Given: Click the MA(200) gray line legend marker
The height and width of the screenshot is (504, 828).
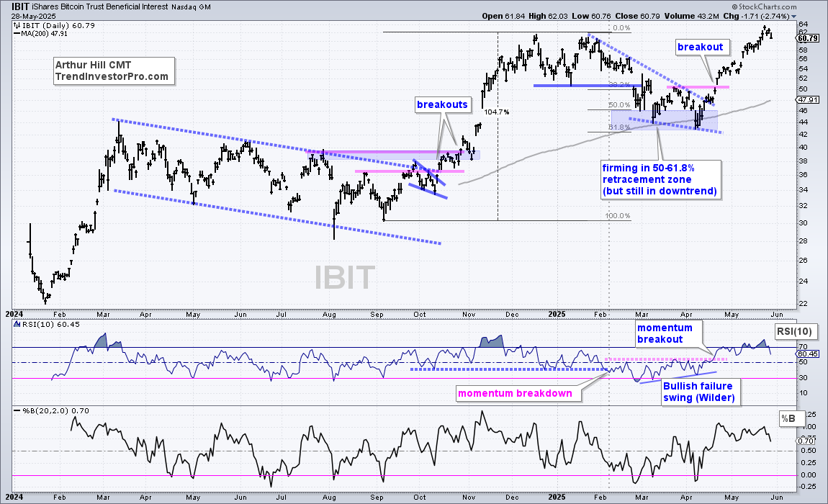Looking at the screenshot, I should pyautogui.click(x=17, y=33).
